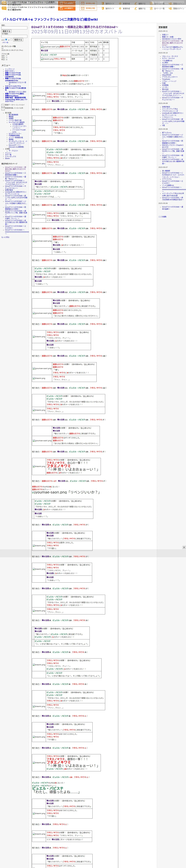Open 赤い魔導師 in update history

pos(166,171)
